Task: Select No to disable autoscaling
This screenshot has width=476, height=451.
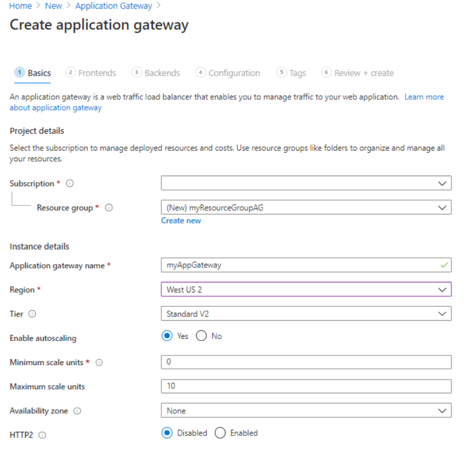Action: pyautogui.click(x=201, y=336)
